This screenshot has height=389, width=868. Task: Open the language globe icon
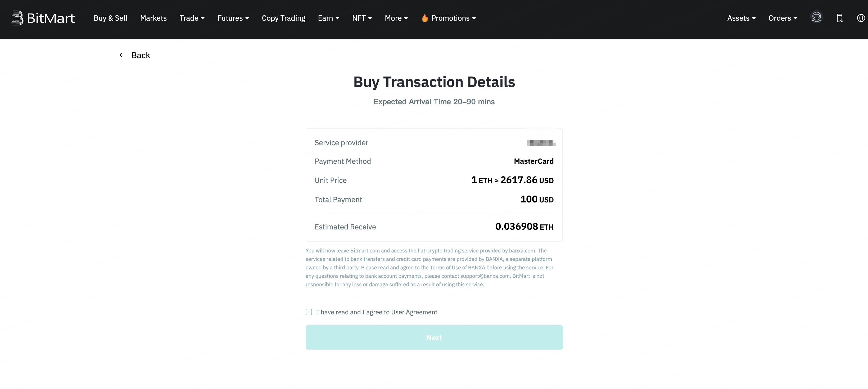tap(861, 18)
